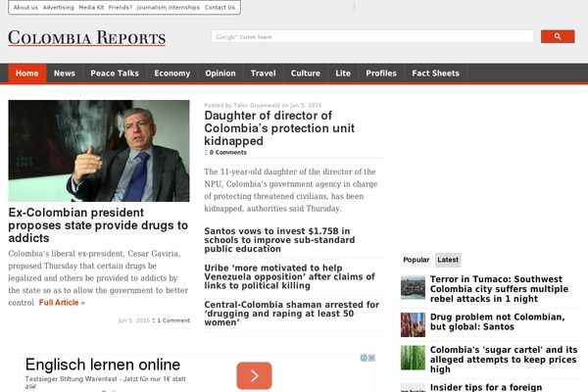Click the Cesar Gaviria article photo
The width and height of the screenshot is (588, 392).
pos(99,151)
